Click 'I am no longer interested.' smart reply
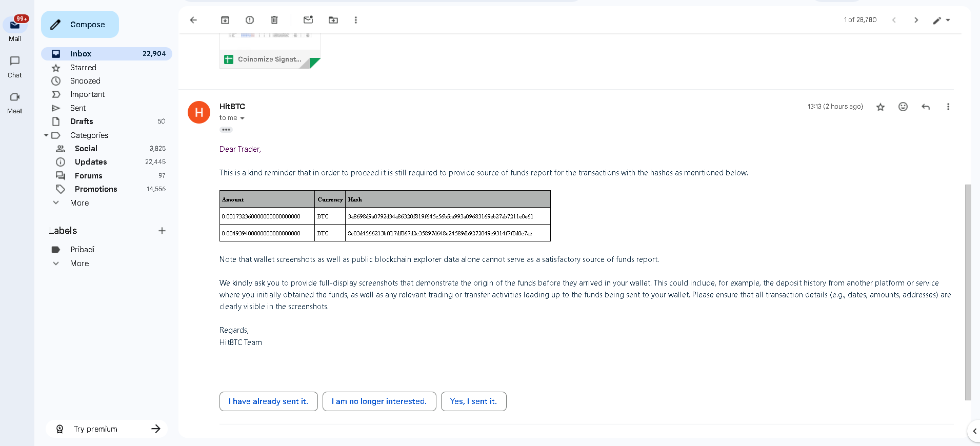980x446 pixels. point(379,401)
